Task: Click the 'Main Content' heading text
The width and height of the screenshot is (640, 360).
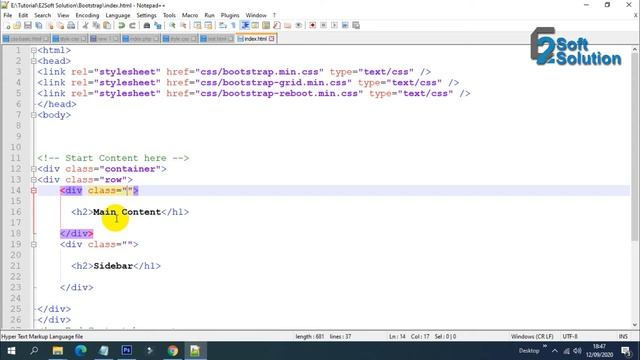Action: (x=127, y=212)
